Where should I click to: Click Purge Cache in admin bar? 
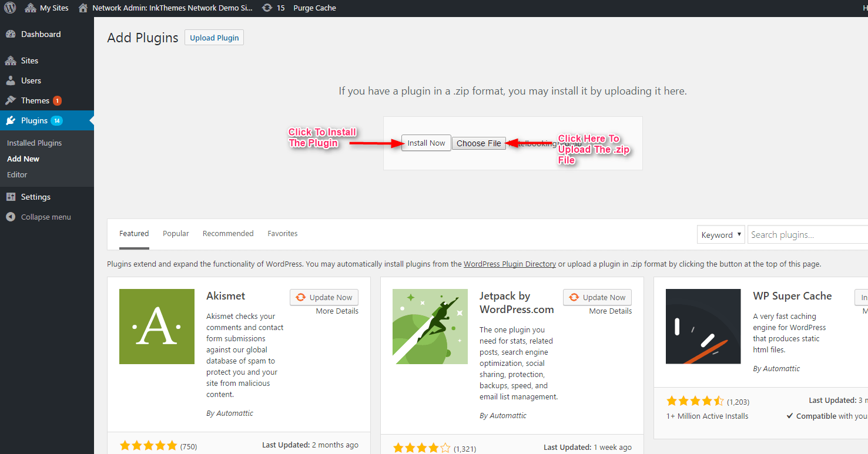coord(314,8)
